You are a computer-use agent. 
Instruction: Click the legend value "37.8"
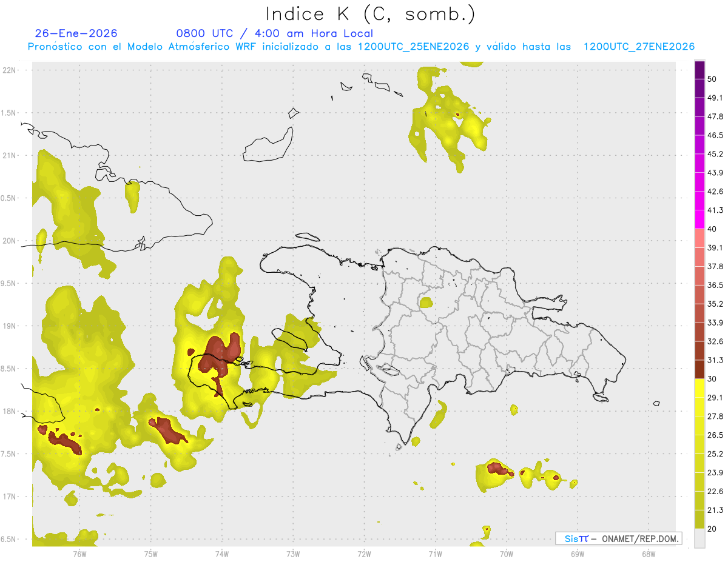tap(715, 266)
